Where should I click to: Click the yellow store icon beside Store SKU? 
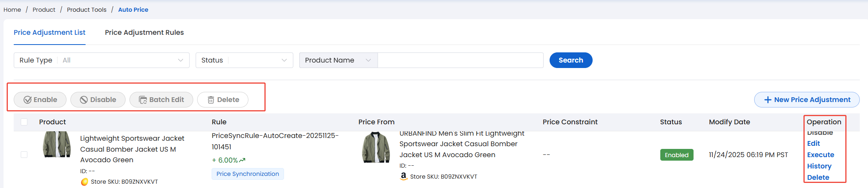click(x=84, y=182)
